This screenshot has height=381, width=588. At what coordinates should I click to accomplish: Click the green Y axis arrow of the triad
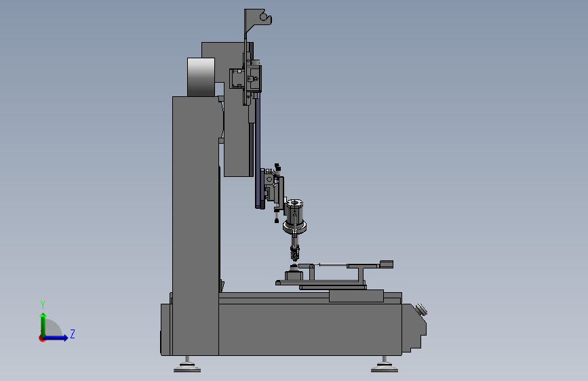coord(43,325)
